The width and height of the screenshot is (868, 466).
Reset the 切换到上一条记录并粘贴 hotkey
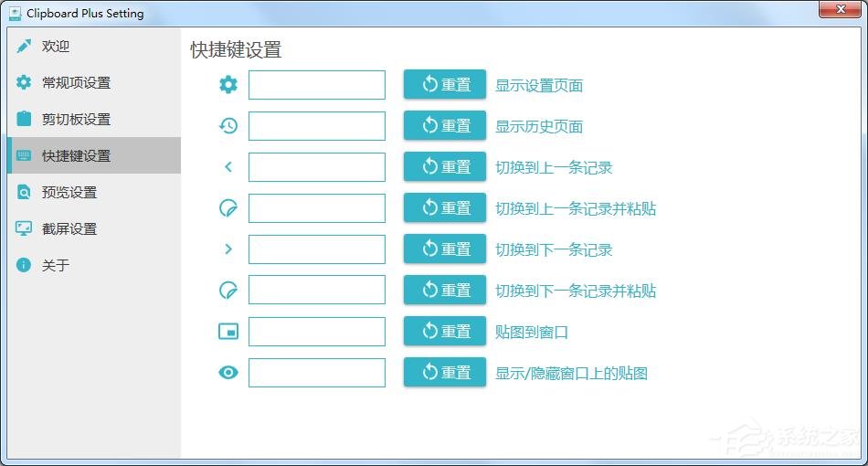[445, 207]
